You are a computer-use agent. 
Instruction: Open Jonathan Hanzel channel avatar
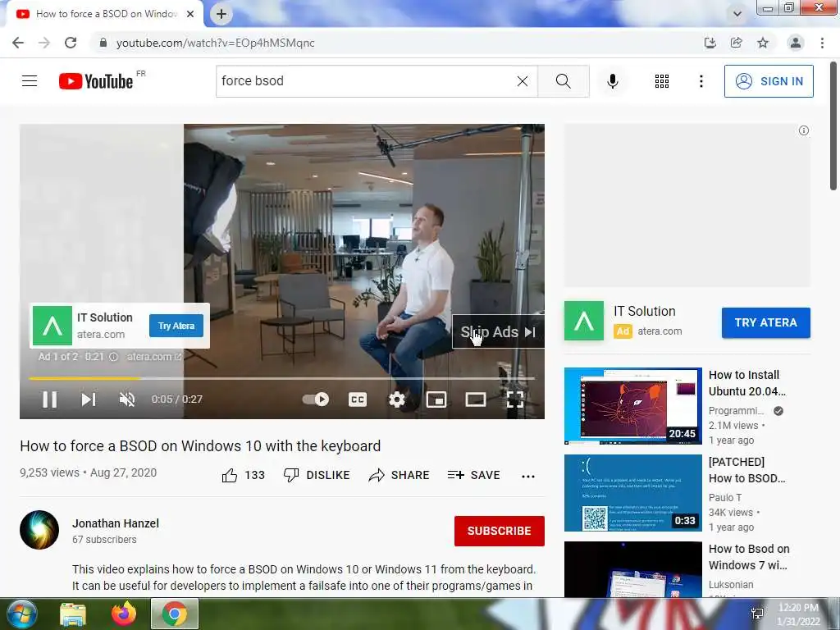tap(39, 530)
